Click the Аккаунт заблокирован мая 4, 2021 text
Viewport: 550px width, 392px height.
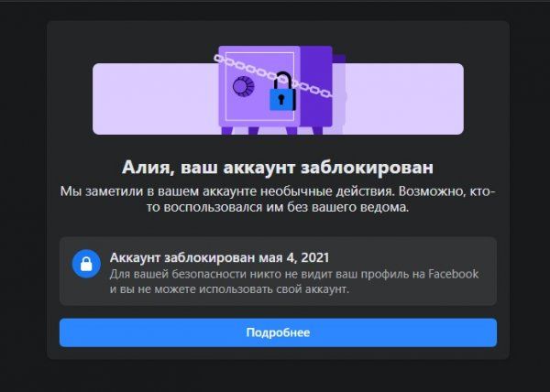pyautogui.click(x=220, y=257)
